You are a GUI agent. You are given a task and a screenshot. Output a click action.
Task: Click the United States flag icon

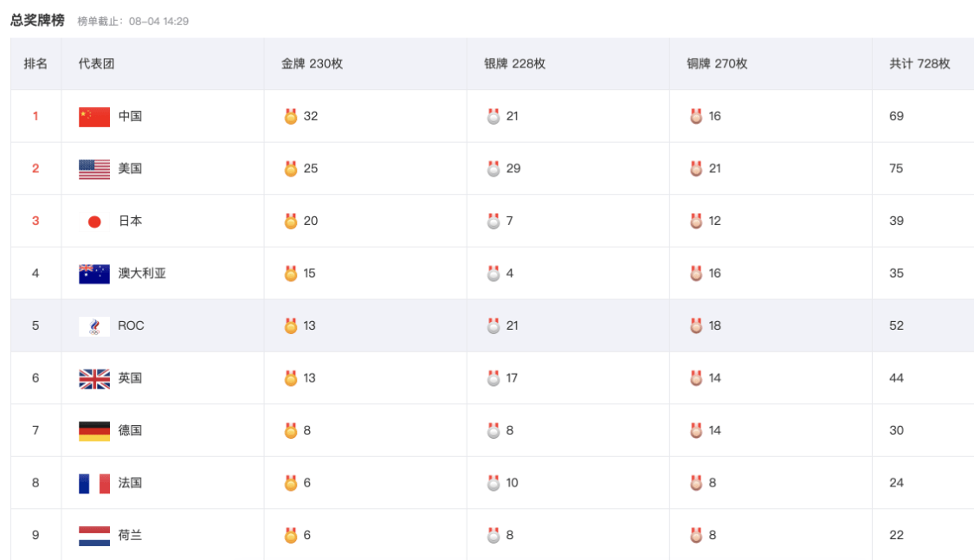(x=94, y=169)
